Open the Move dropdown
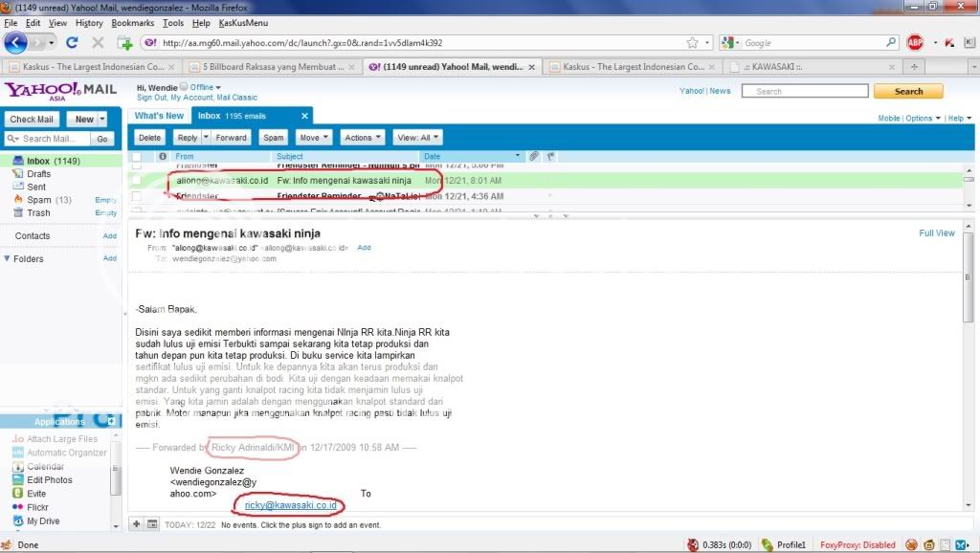The width and height of the screenshot is (980, 553). point(314,138)
